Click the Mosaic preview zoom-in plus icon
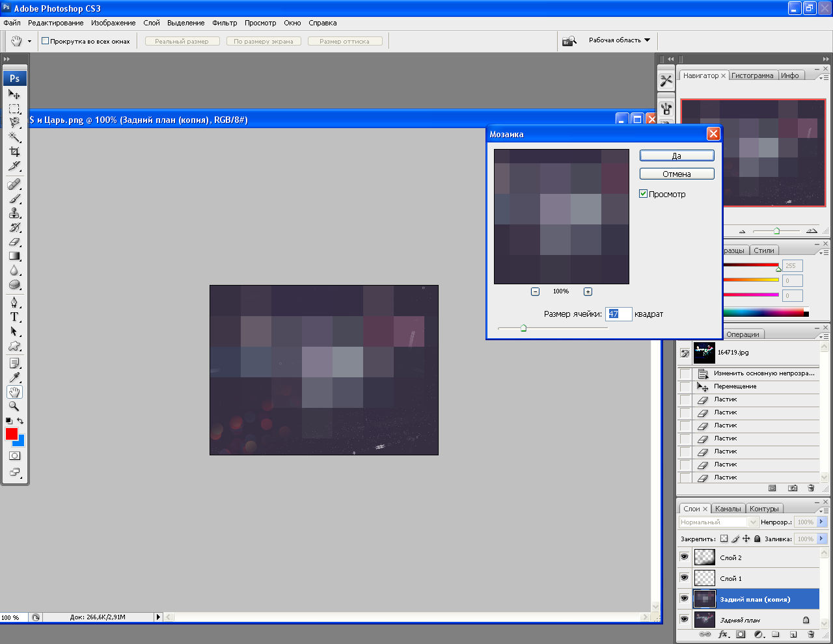This screenshot has height=644, width=833. tap(588, 291)
